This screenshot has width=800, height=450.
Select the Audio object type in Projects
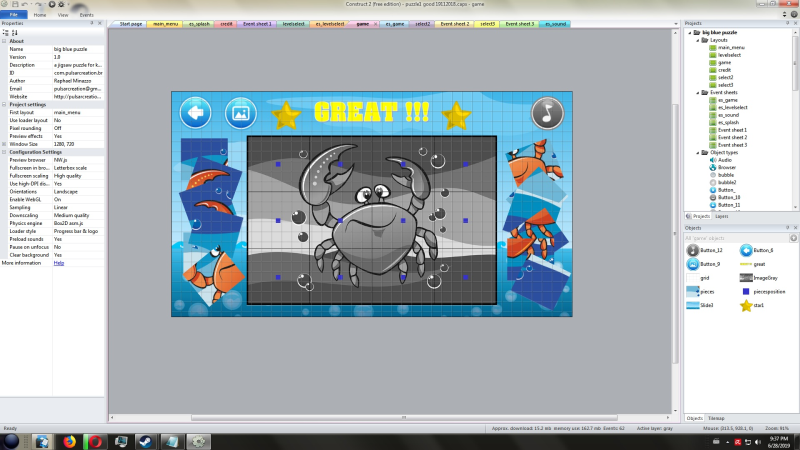point(721,160)
